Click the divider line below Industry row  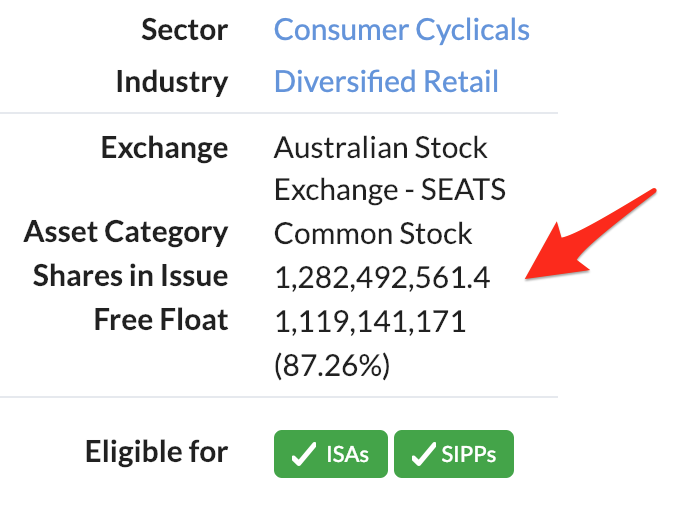coord(279,113)
